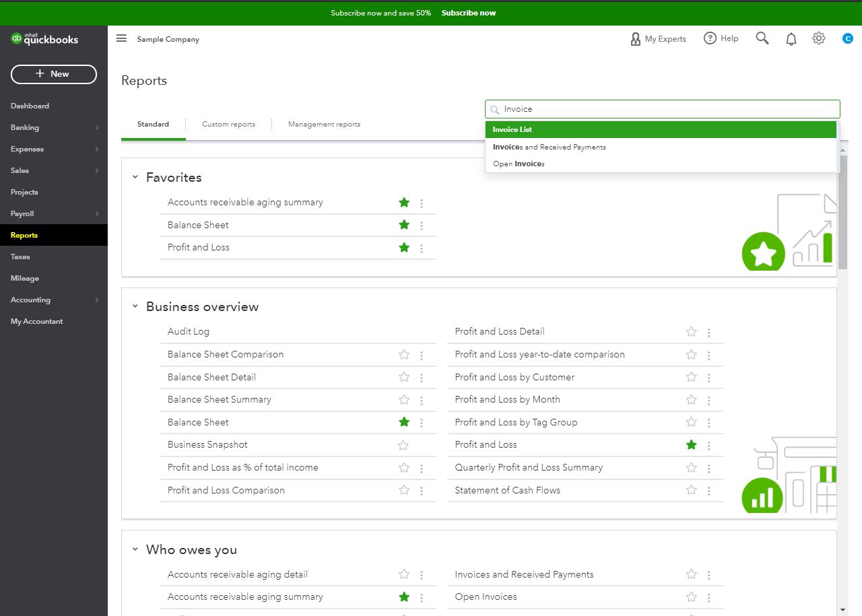The image size is (862, 616).
Task: Open more options for Profit and Loss Comparison
Action: pyautogui.click(x=422, y=491)
